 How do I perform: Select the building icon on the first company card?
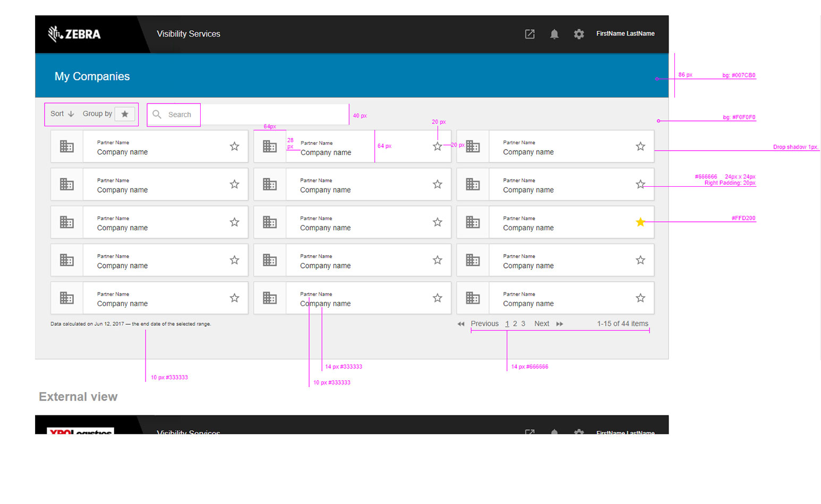(66, 146)
